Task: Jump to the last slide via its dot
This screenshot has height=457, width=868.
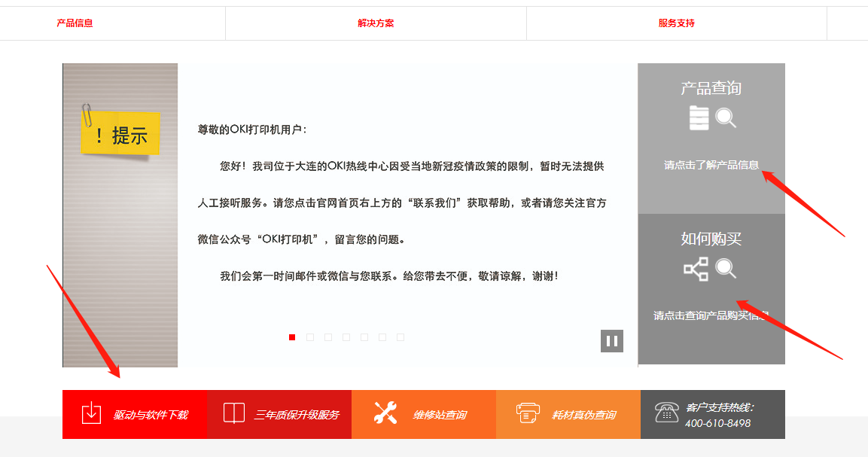Action: coord(400,337)
